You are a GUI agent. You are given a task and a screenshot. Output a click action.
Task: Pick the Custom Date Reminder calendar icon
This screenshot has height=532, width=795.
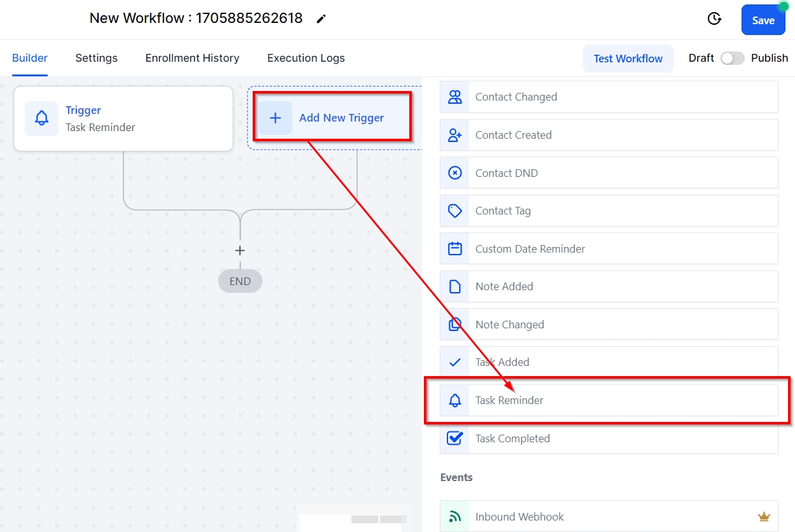(x=455, y=249)
